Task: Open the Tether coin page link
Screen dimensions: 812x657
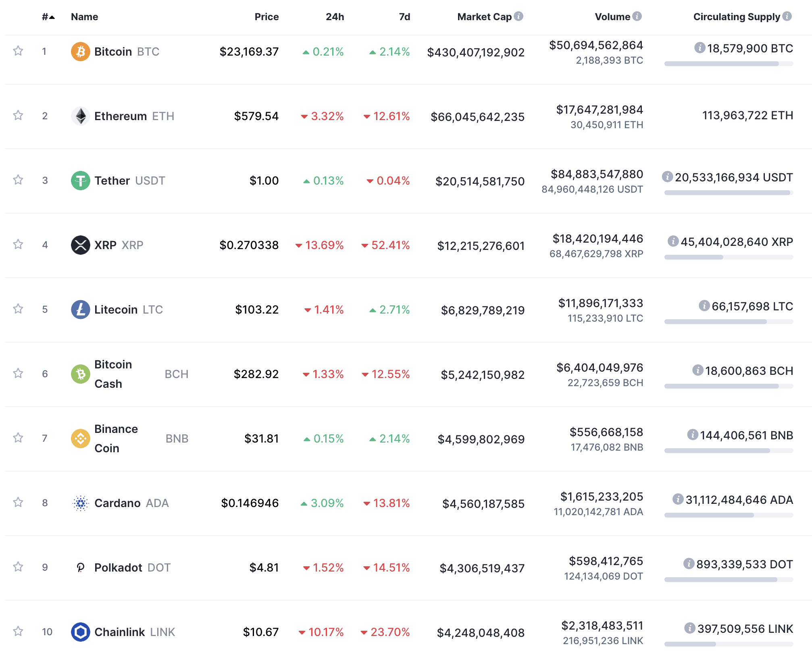Action: point(112,181)
